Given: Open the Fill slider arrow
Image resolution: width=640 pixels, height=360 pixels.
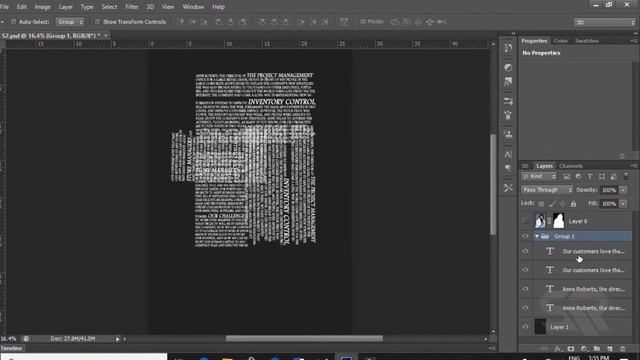Looking at the screenshot, I should click(x=623, y=204).
